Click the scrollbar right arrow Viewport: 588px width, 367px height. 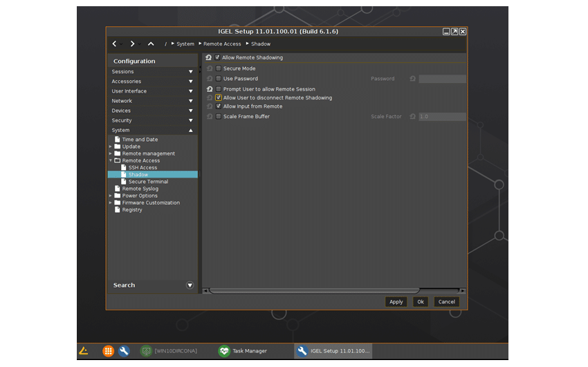(x=463, y=290)
